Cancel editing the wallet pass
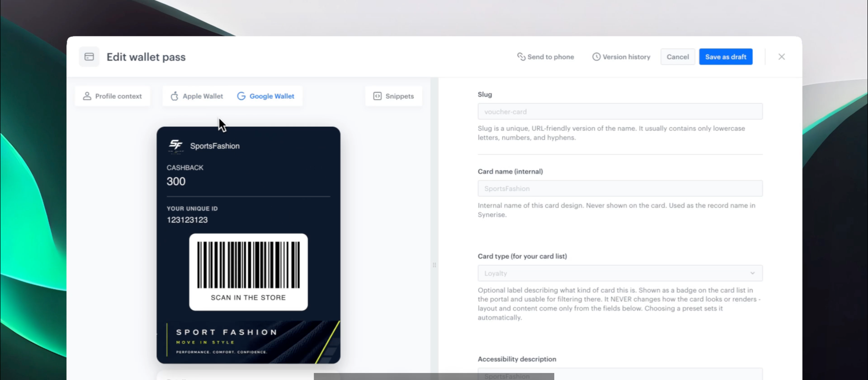The image size is (868, 380). [x=677, y=57]
